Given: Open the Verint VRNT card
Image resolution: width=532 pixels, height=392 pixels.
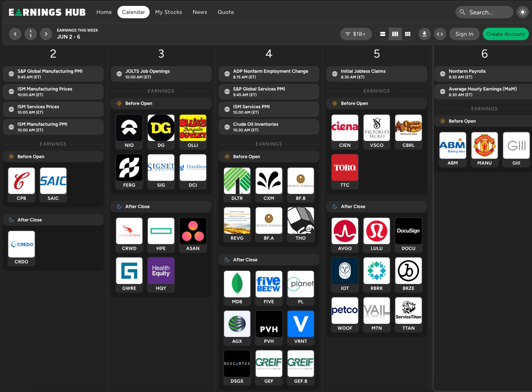Looking at the screenshot, I should (301, 328).
